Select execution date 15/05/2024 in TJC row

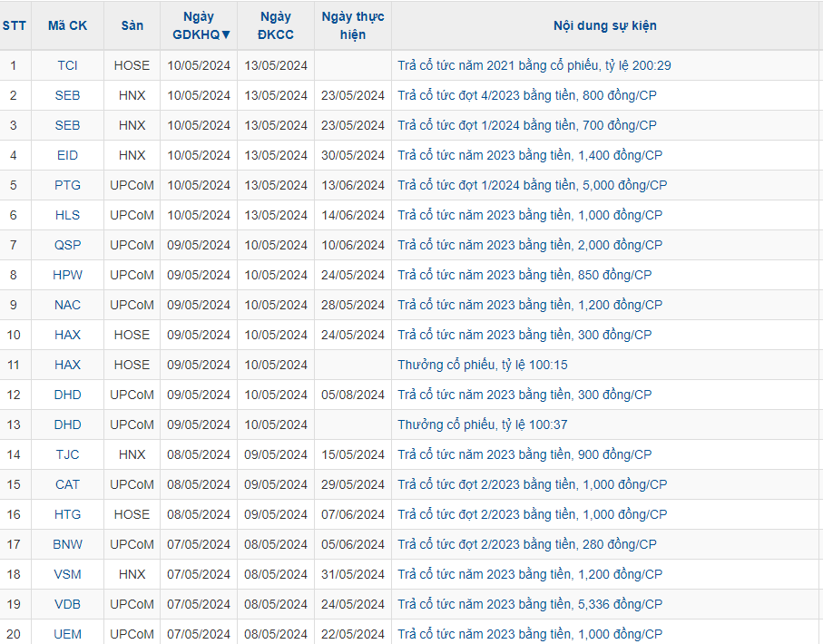pyautogui.click(x=353, y=454)
